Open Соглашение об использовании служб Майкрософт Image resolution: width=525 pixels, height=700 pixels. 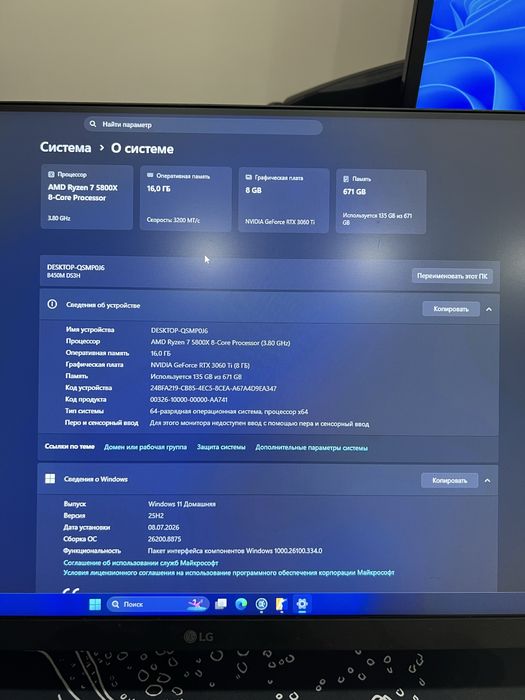[141, 563]
